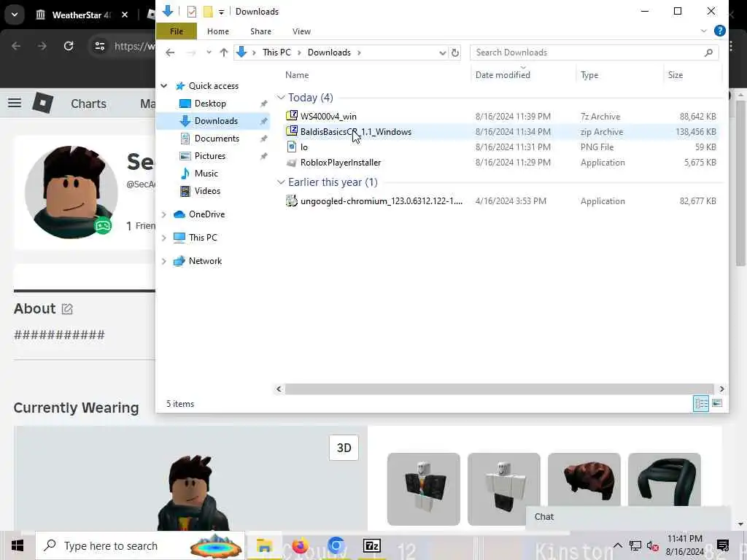
Task: Open Music in navigation pane
Action: 206,174
